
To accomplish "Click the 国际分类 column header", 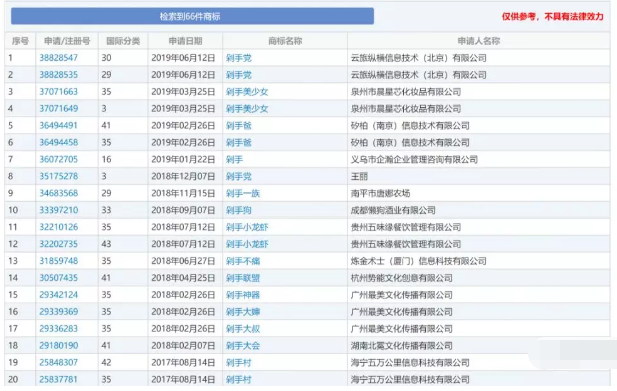I will pyautogui.click(x=123, y=41).
